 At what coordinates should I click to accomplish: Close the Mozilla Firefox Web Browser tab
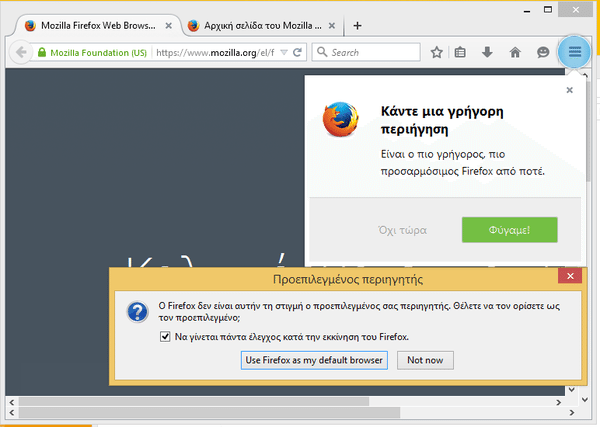coord(168,26)
